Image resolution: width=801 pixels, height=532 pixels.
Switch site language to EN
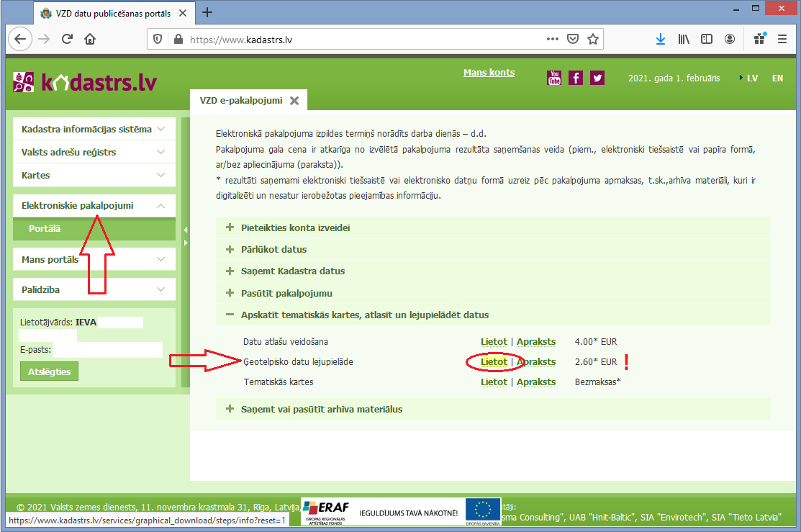[777, 78]
